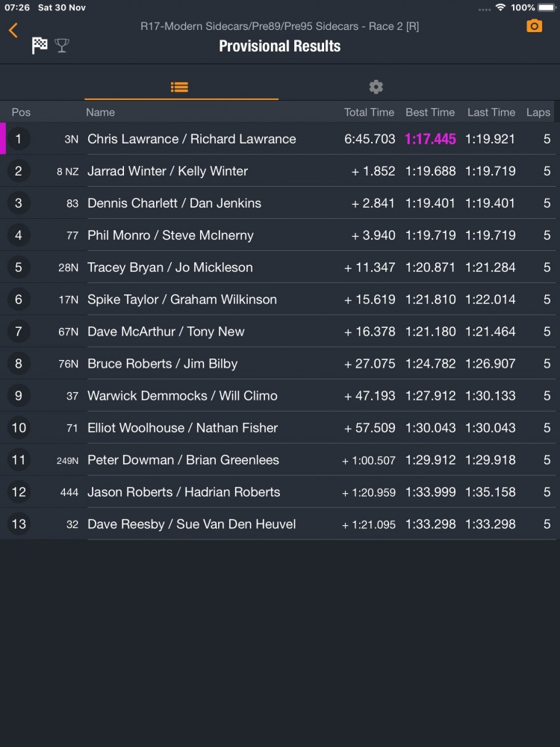This screenshot has height=747, width=560.
Task: Open Dave Reesby / Sue Van Den Heuvel row
Action: (x=191, y=524)
